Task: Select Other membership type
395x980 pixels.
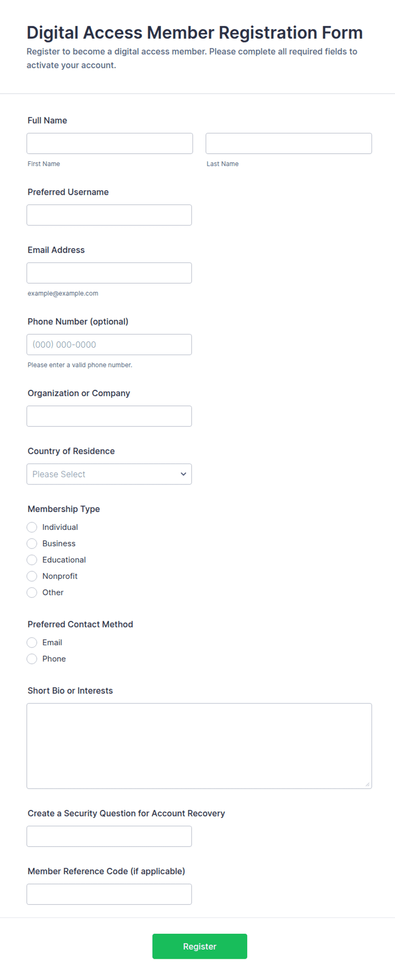Action: (x=32, y=592)
